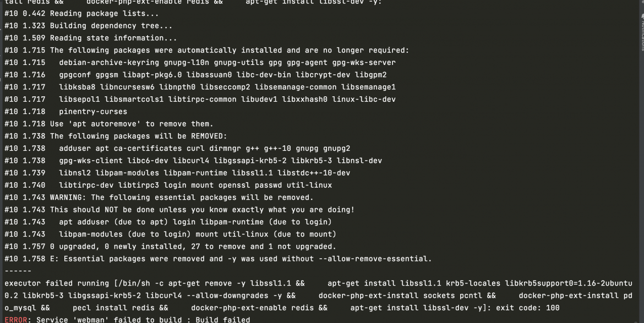
Task: Click 'packages will be REMOVED' line
Action: pyautogui.click(x=116, y=136)
